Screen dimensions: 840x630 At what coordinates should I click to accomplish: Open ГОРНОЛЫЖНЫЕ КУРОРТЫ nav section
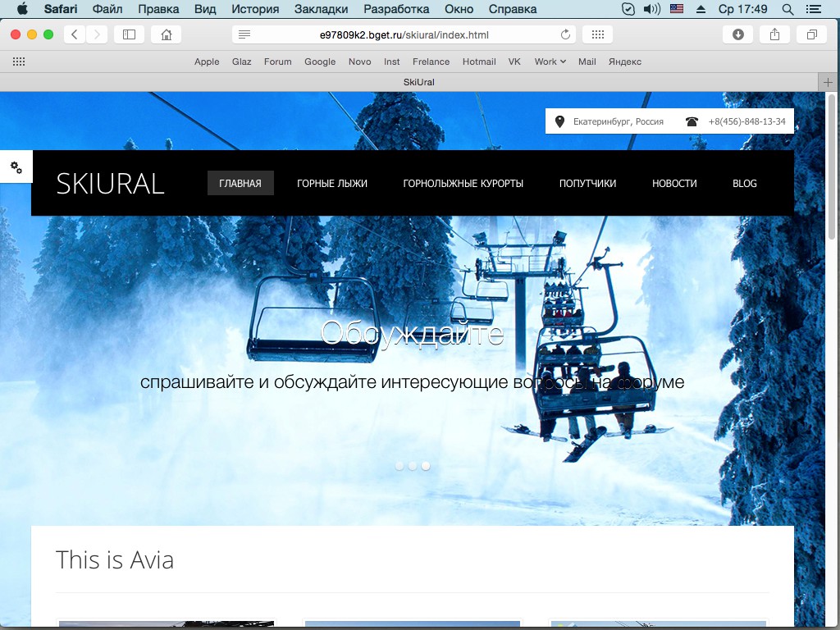(x=463, y=183)
